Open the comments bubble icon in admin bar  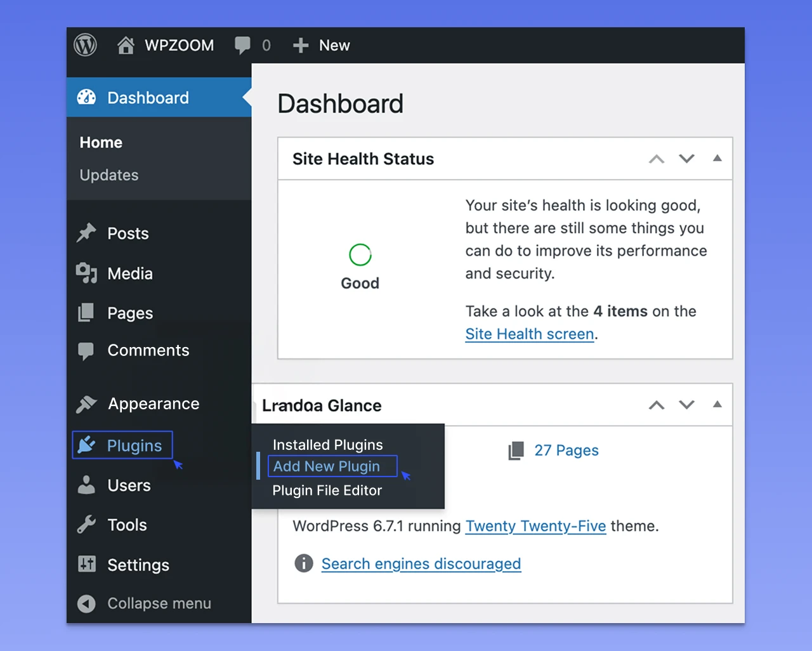(242, 46)
